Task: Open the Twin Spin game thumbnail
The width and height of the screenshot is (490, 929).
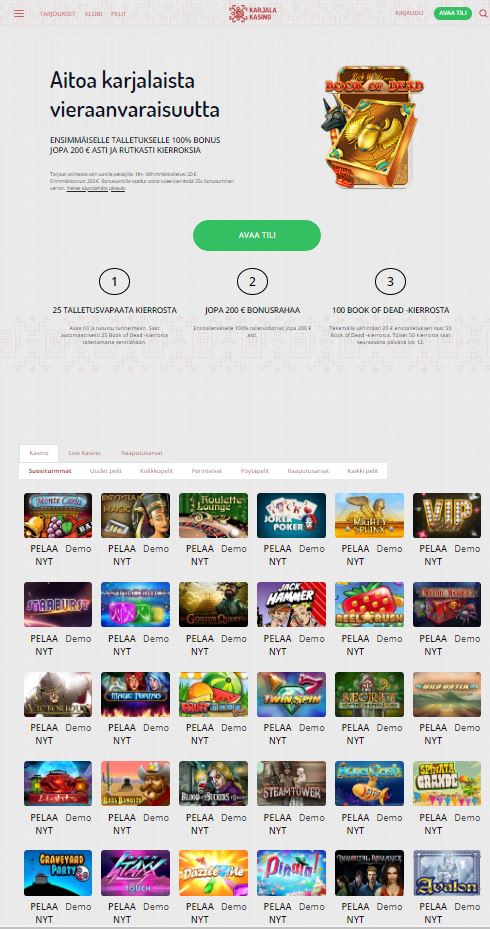Action: [291, 694]
